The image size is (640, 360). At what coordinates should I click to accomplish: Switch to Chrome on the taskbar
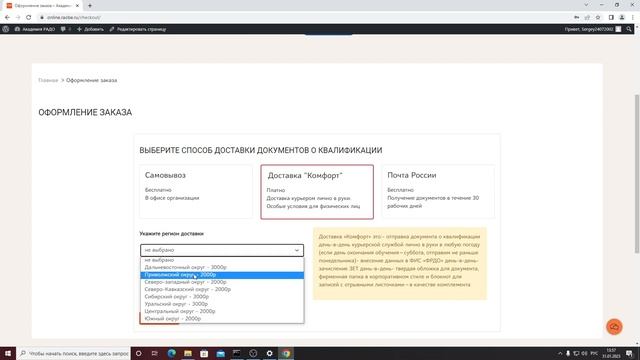(x=286, y=353)
